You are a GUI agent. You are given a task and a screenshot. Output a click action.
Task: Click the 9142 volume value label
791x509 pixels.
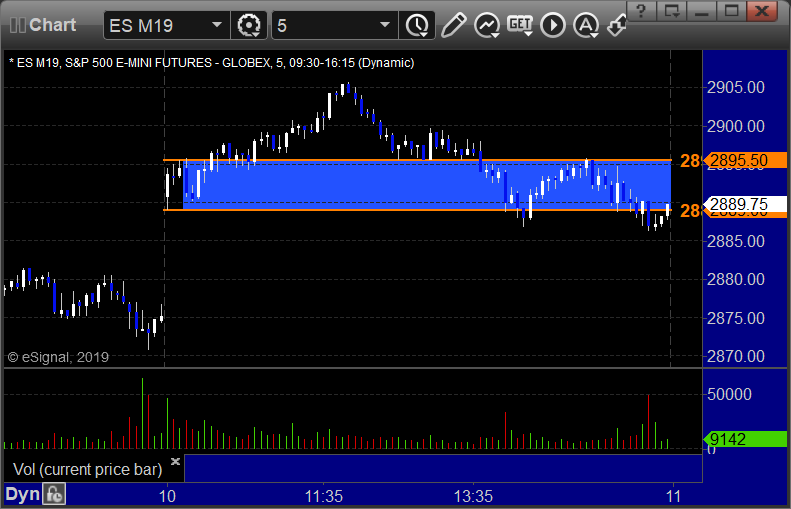[746, 439]
